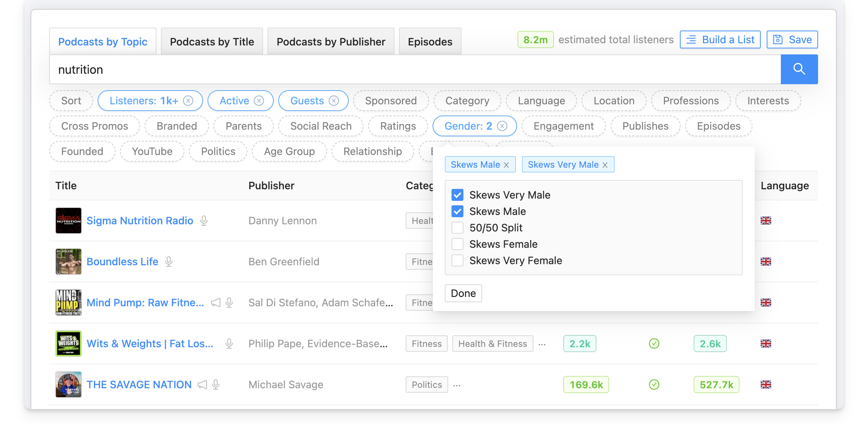
Task: Click the Health & Fitness category tag
Action: tap(492, 344)
